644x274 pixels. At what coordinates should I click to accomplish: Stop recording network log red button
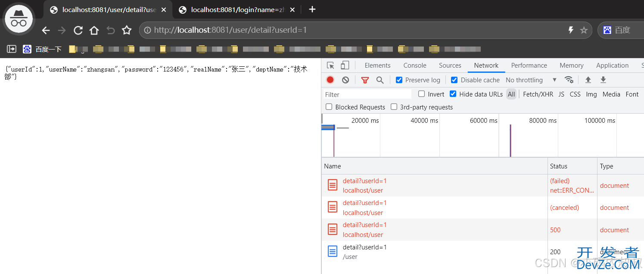[x=330, y=80]
